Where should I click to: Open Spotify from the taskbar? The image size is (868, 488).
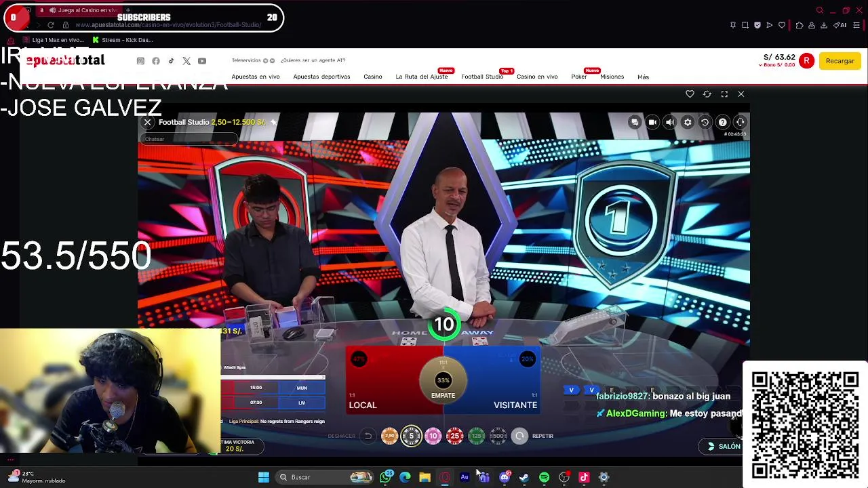pos(544,477)
